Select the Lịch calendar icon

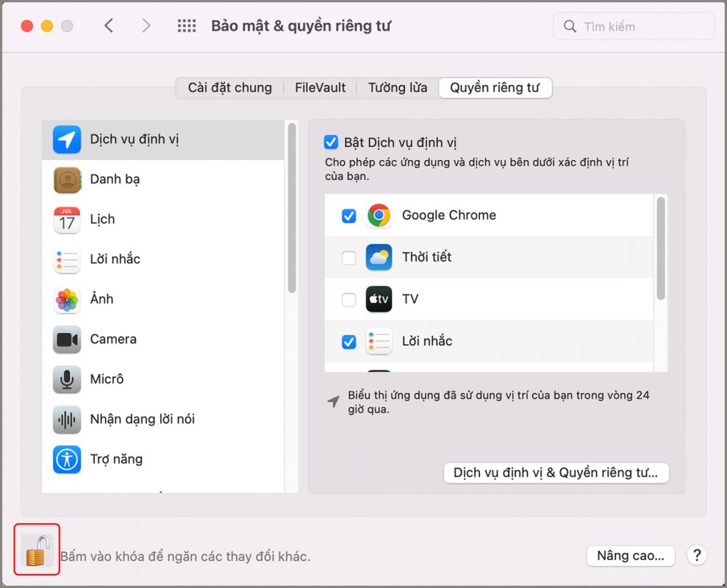click(66, 219)
